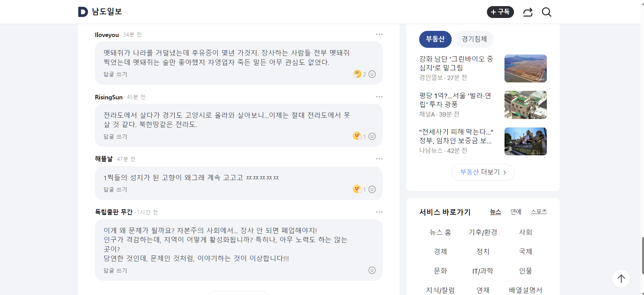Click the laughing emoji reaction on RisingSun's comment

pos(357,136)
